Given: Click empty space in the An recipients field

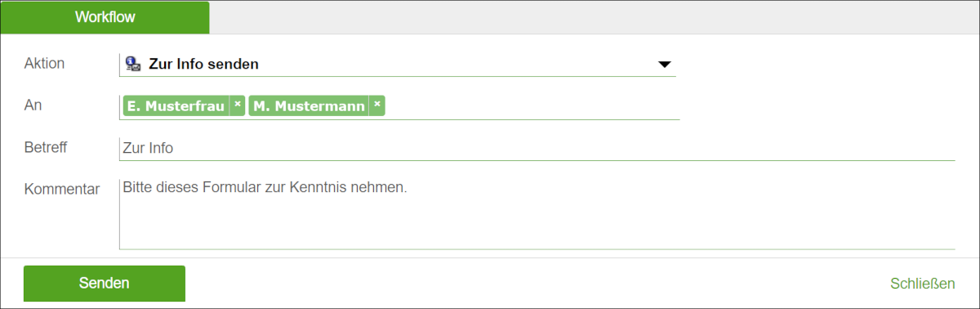Looking at the screenshot, I should click(531, 105).
